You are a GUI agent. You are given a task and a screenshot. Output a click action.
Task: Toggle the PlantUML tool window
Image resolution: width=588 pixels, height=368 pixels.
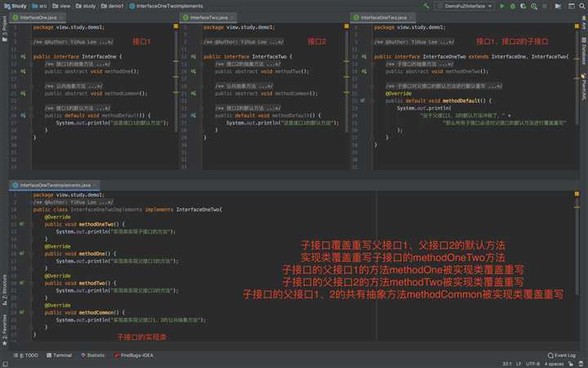click(x=584, y=88)
